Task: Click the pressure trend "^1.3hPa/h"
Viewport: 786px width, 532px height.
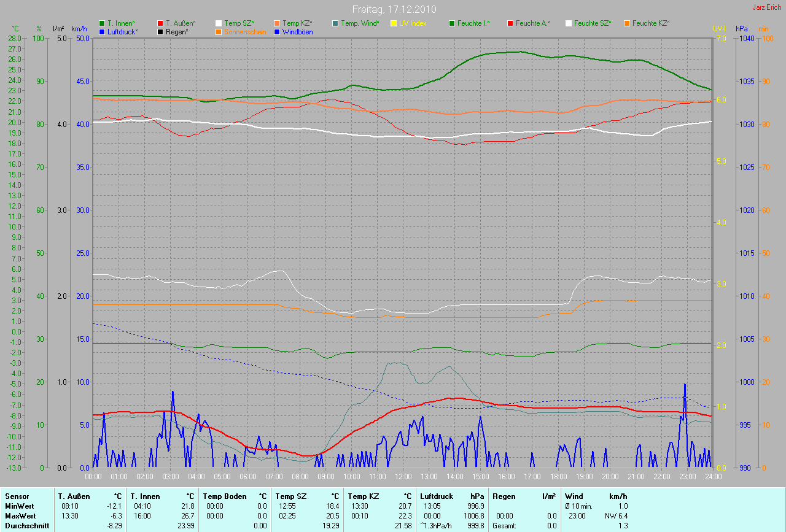Action: (x=437, y=526)
